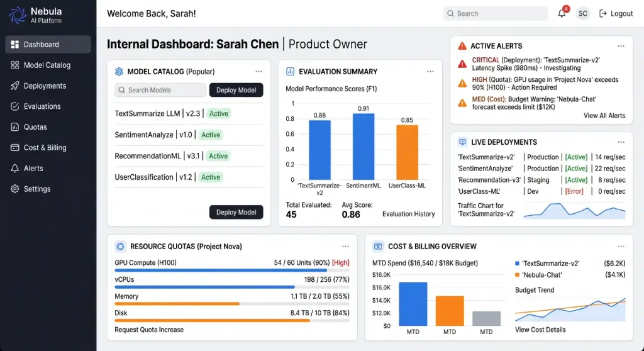Image resolution: width=644 pixels, height=351 pixels.
Task: Click the SentimentML 0.91 bar
Action: pos(364,147)
